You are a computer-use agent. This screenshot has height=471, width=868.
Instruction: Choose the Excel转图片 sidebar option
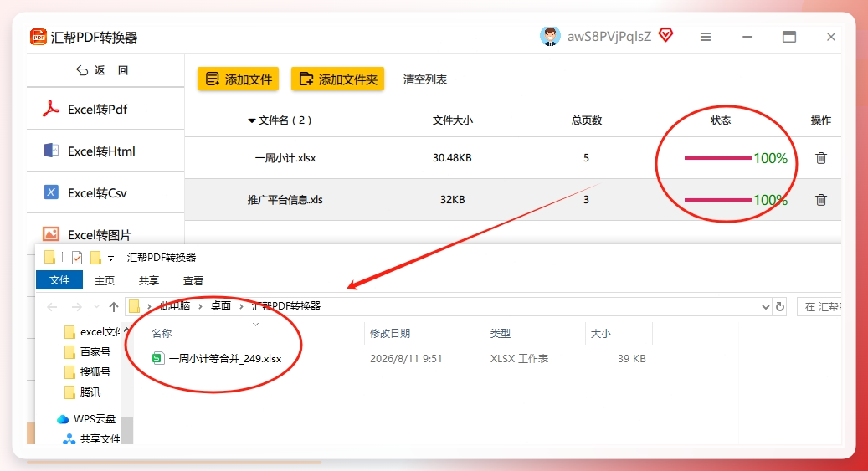105,234
